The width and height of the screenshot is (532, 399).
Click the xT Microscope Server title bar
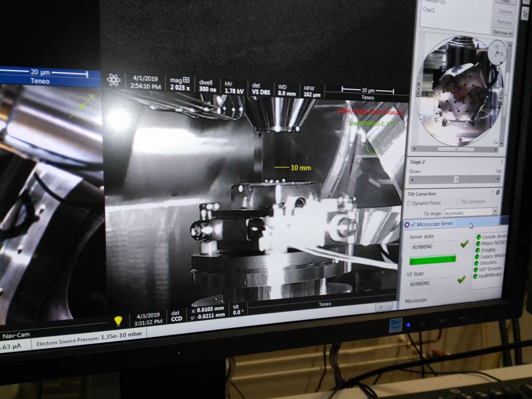coord(457,222)
